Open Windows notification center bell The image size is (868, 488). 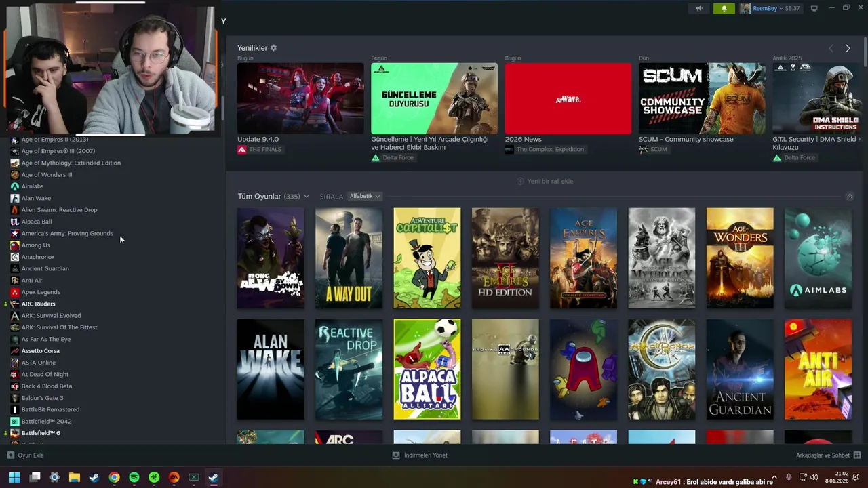click(x=857, y=478)
